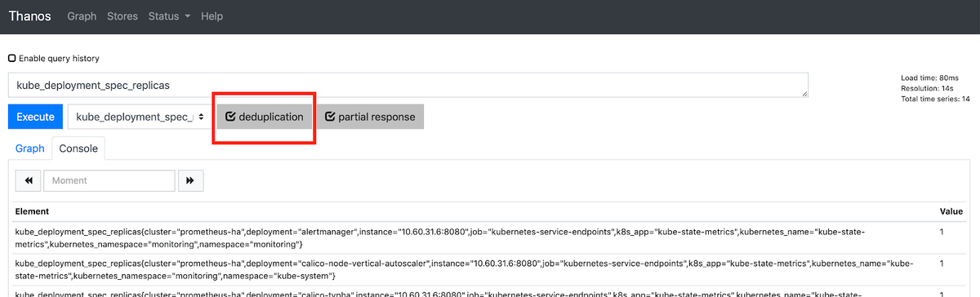The width and height of the screenshot is (980, 297).
Task: Step moment forward with fast-forward icon
Action: coord(190,180)
